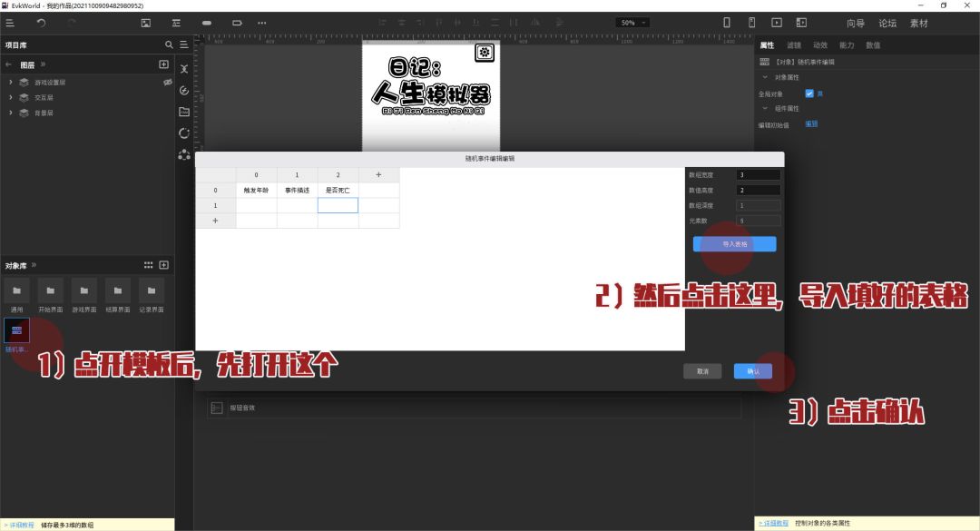Screen dimensions: 980x531
Task: Open the resource folder tool in sidebar
Action: [x=183, y=112]
